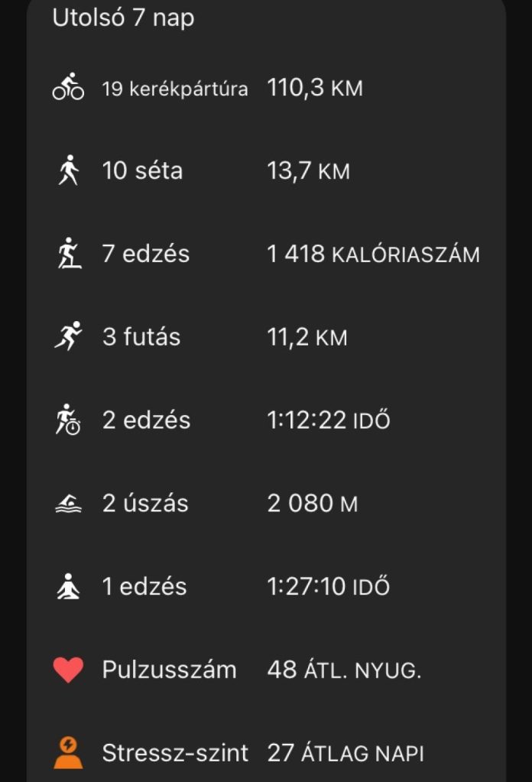This screenshot has height=782, width=532.
Task: Tap the orange stress level icon
Action: pyautogui.click(x=68, y=754)
